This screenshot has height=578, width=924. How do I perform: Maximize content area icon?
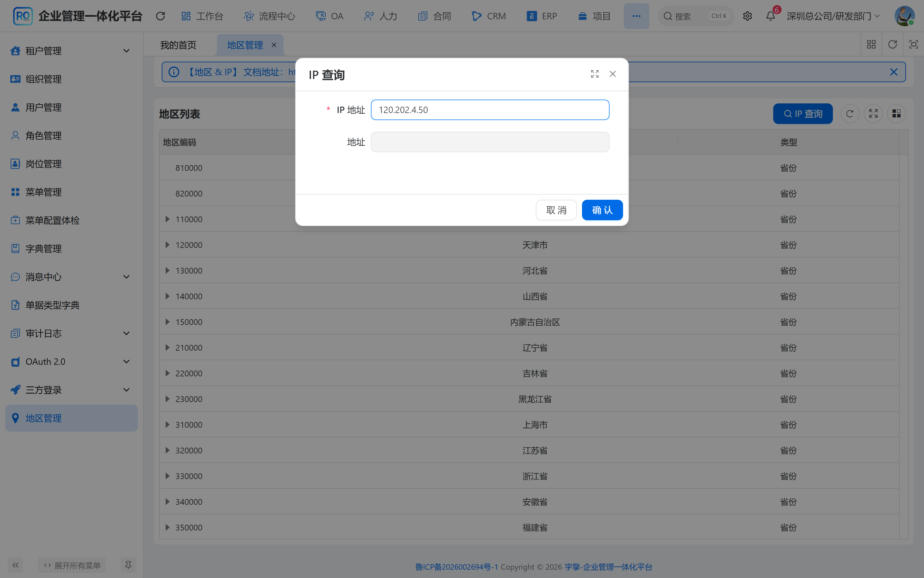click(x=913, y=44)
